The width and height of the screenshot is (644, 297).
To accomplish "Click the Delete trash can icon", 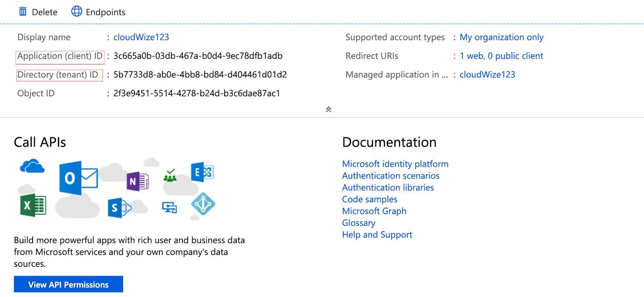I will (23, 12).
